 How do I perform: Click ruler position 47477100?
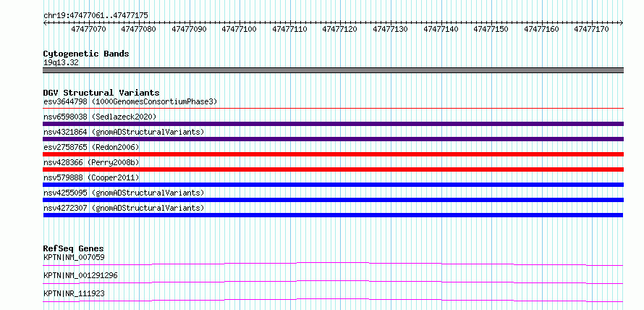(239, 29)
